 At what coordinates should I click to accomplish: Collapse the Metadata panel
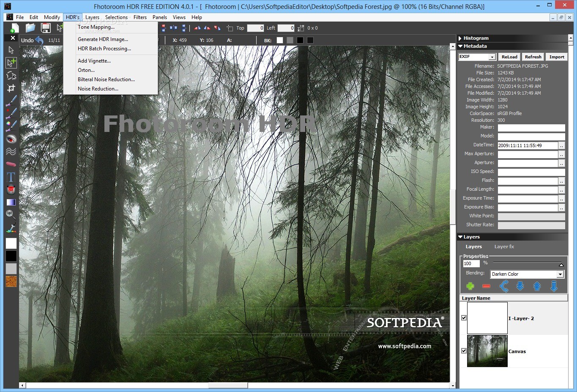(x=460, y=46)
